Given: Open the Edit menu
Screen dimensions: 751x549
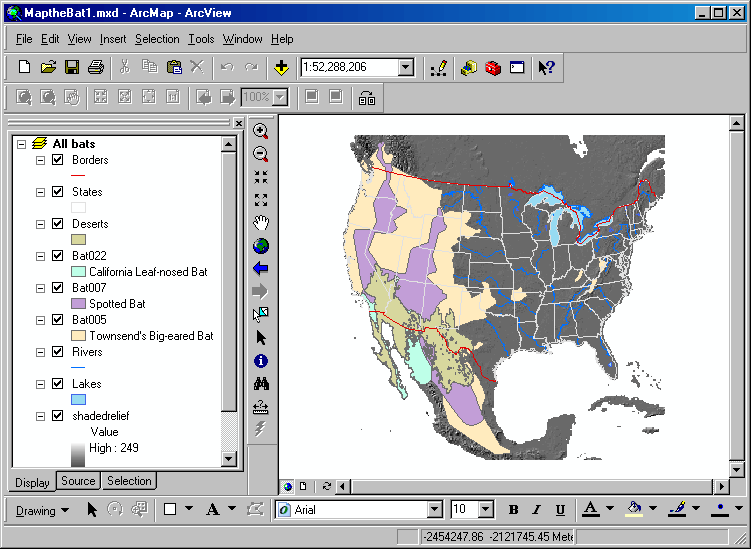Looking at the screenshot, I should tap(50, 39).
